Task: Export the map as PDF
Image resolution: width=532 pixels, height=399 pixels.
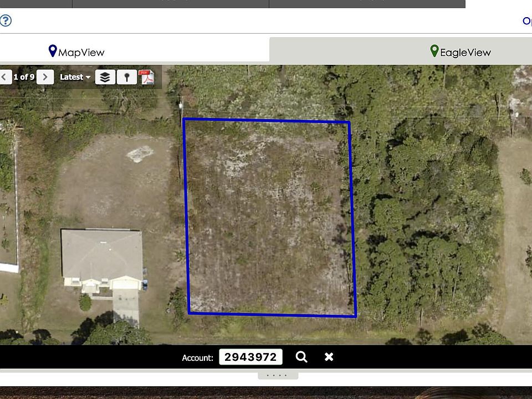Action: [x=147, y=77]
